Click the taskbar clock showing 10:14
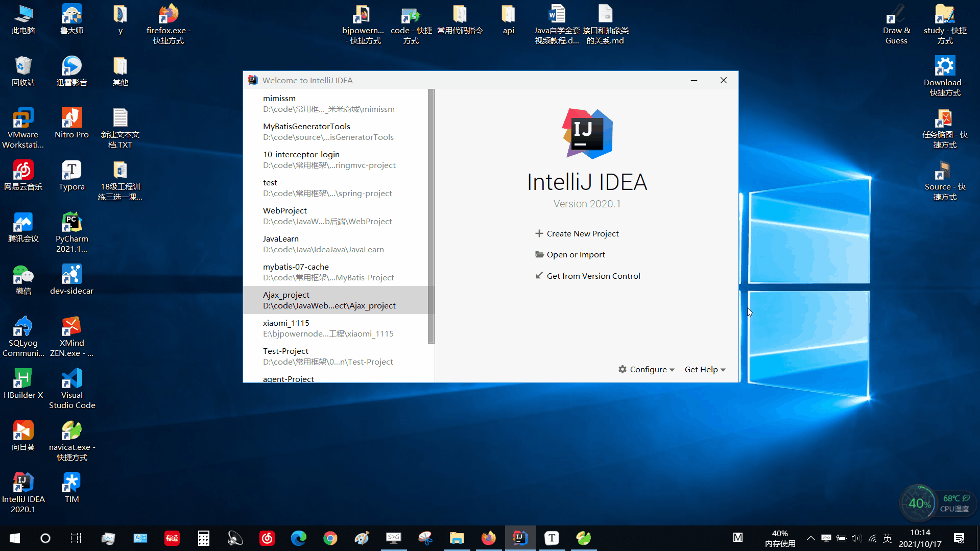 click(920, 538)
